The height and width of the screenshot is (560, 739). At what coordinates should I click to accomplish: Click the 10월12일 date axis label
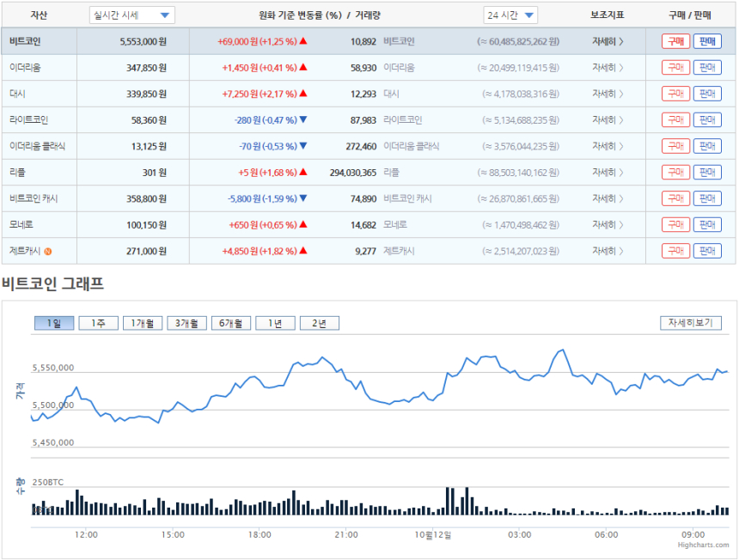click(x=432, y=534)
